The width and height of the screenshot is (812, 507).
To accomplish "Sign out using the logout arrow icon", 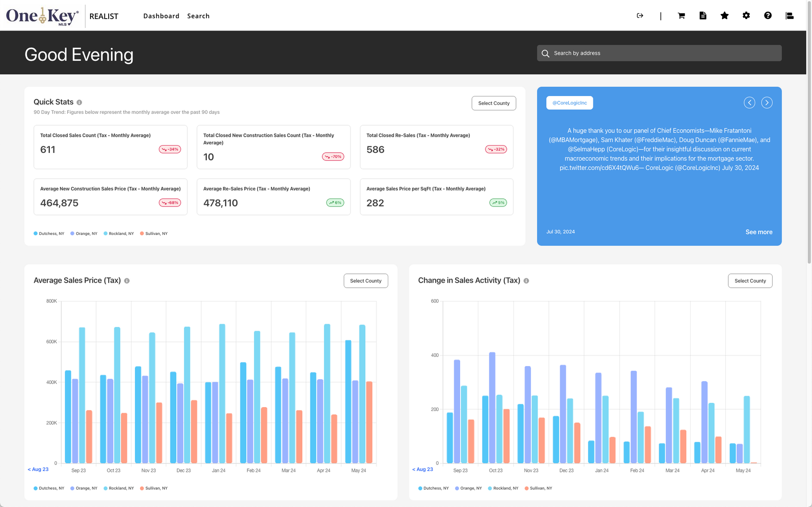I will [x=639, y=16].
